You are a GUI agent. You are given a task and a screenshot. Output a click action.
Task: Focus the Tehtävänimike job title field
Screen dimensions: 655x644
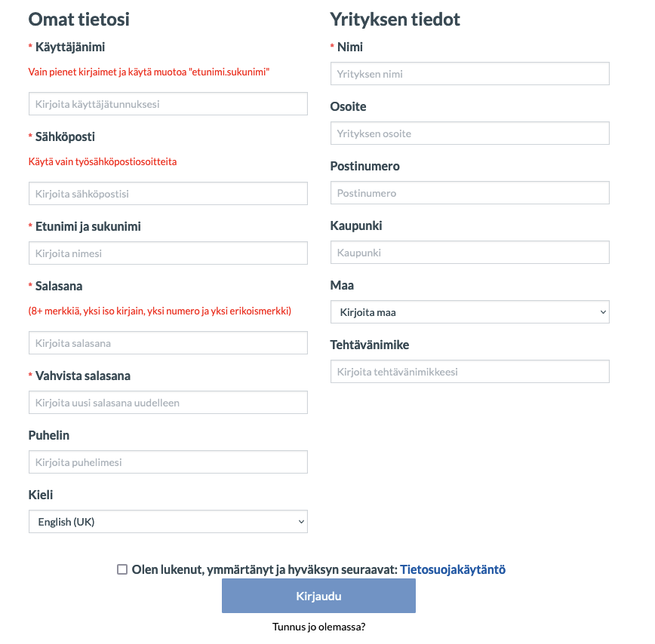point(469,372)
